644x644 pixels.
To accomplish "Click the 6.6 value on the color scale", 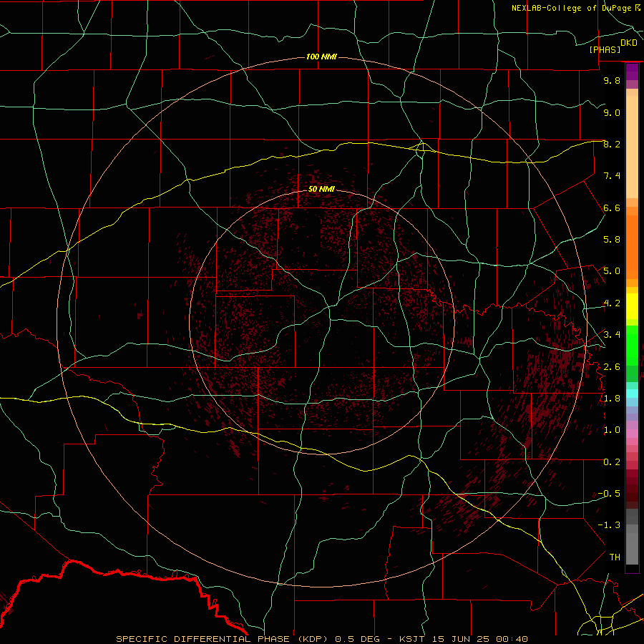I will [x=612, y=208].
